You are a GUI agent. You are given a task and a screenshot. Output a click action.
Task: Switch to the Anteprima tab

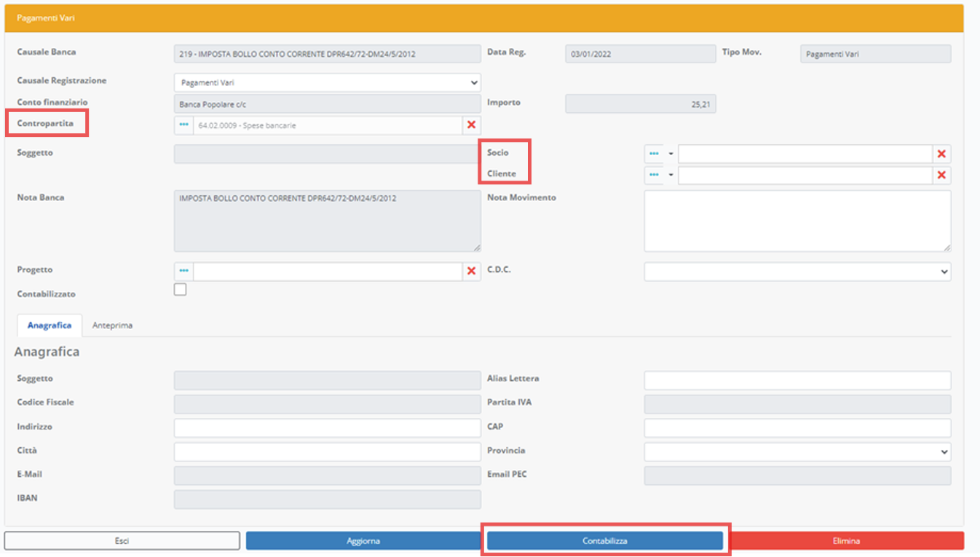(x=112, y=325)
